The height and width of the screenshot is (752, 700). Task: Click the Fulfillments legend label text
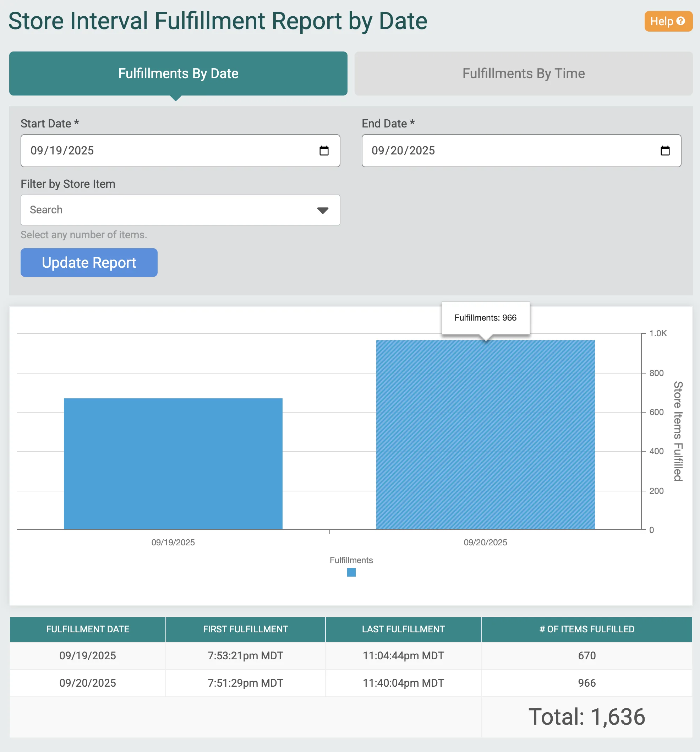[x=351, y=560]
